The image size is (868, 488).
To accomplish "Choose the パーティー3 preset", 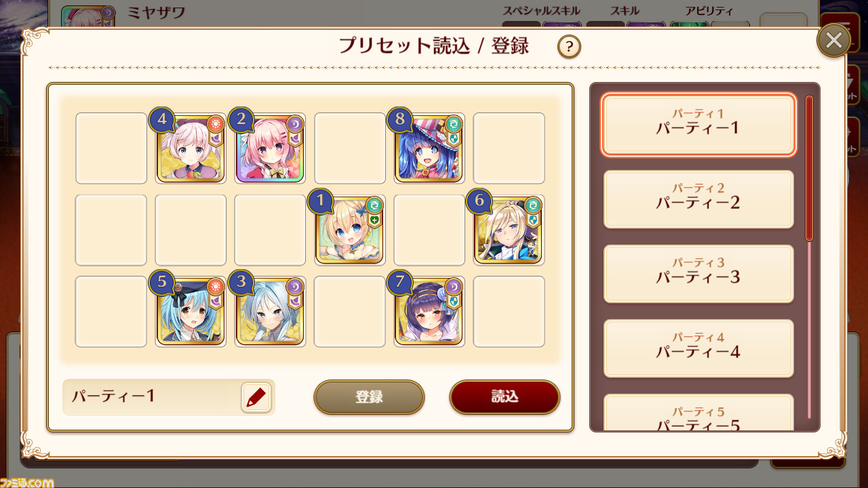I will click(x=698, y=274).
